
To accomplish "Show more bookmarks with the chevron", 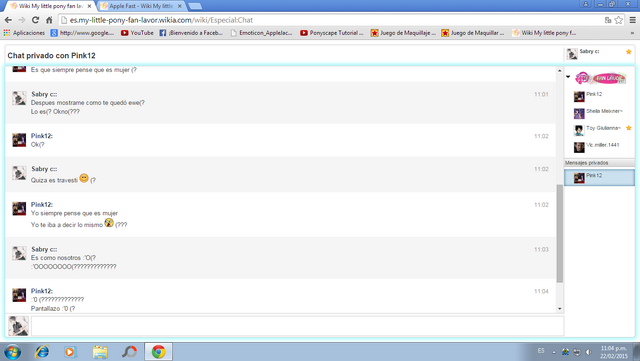I will pyautogui.click(x=632, y=33).
